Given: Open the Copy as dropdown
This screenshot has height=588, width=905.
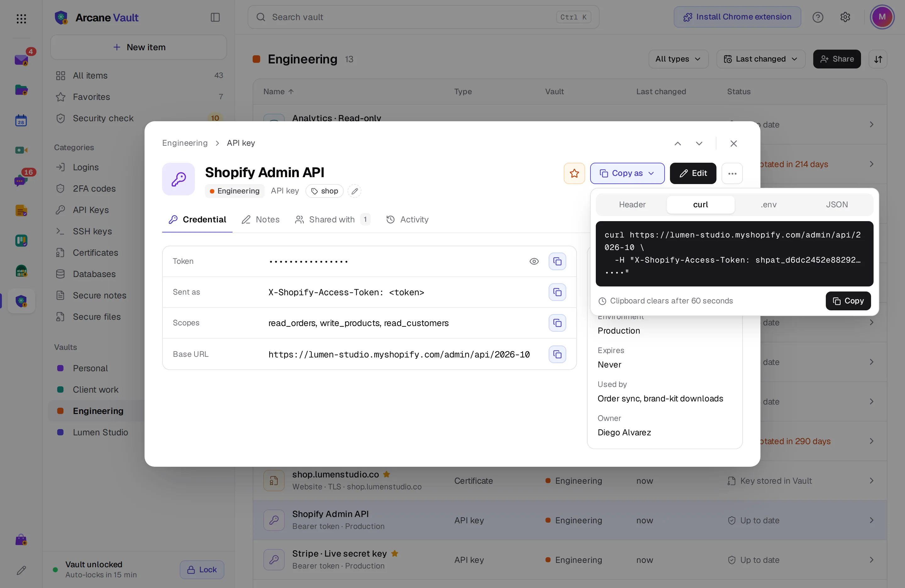Looking at the screenshot, I should (x=627, y=173).
